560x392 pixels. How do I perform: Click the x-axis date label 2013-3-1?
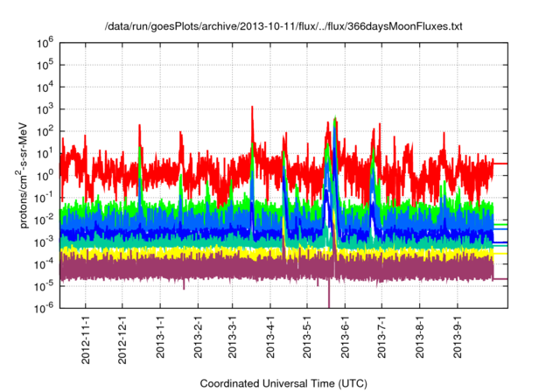coord(232,337)
